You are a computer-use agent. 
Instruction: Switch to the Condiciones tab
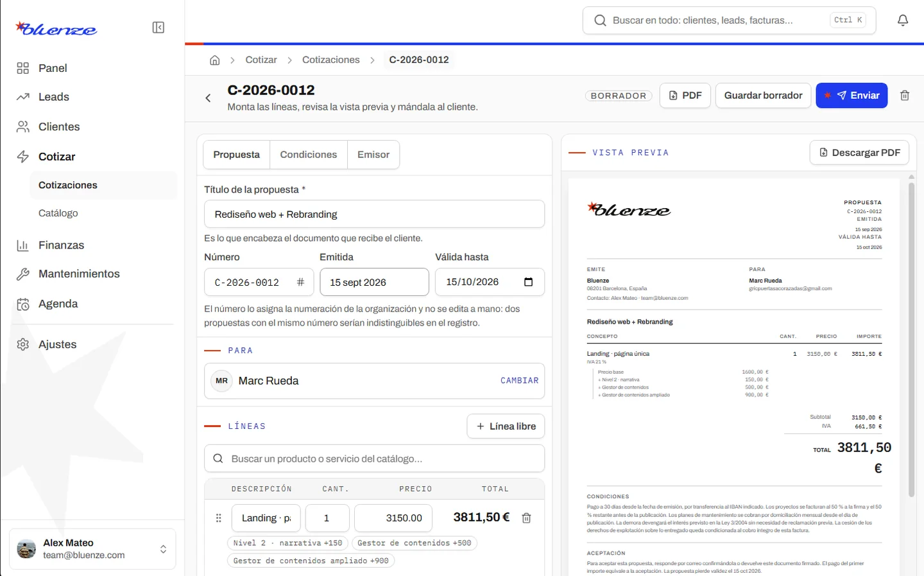click(309, 155)
